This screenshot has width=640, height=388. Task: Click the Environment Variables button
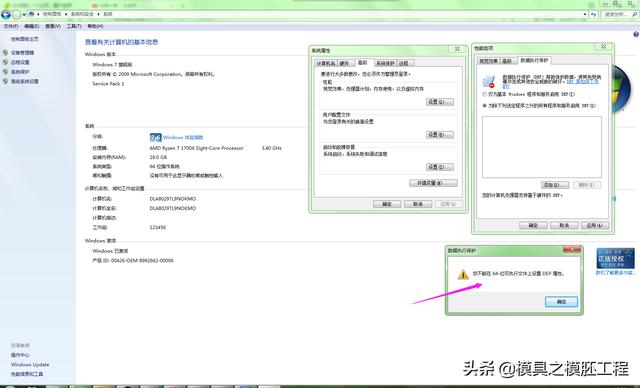433,183
